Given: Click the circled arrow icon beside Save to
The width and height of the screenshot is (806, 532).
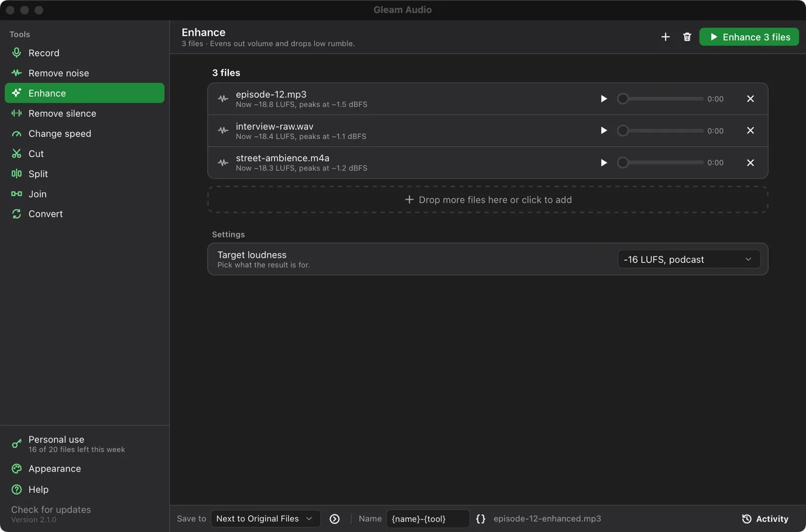Looking at the screenshot, I should tap(334, 519).
